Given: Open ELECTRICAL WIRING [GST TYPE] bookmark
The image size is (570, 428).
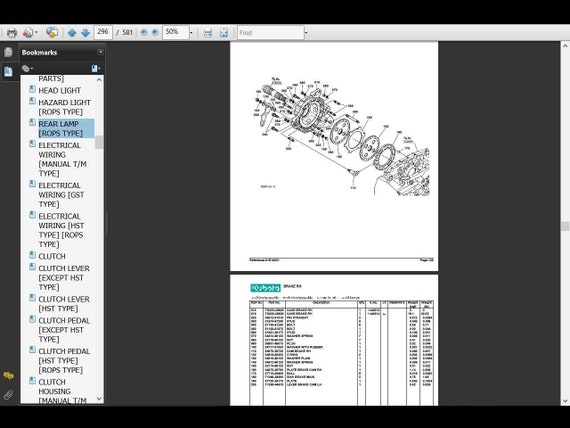Looking at the screenshot, I should click(61, 195).
